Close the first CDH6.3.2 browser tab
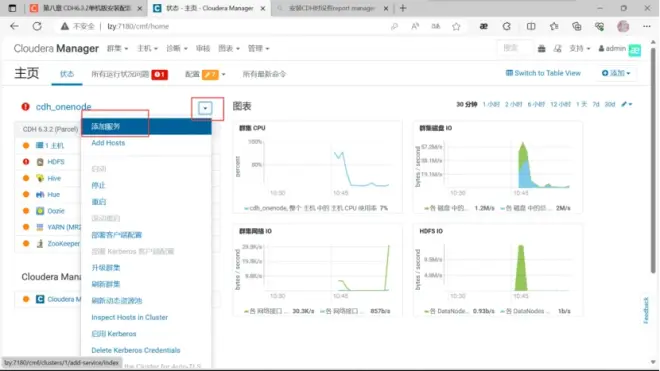 pyautogui.click(x=139, y=8)
